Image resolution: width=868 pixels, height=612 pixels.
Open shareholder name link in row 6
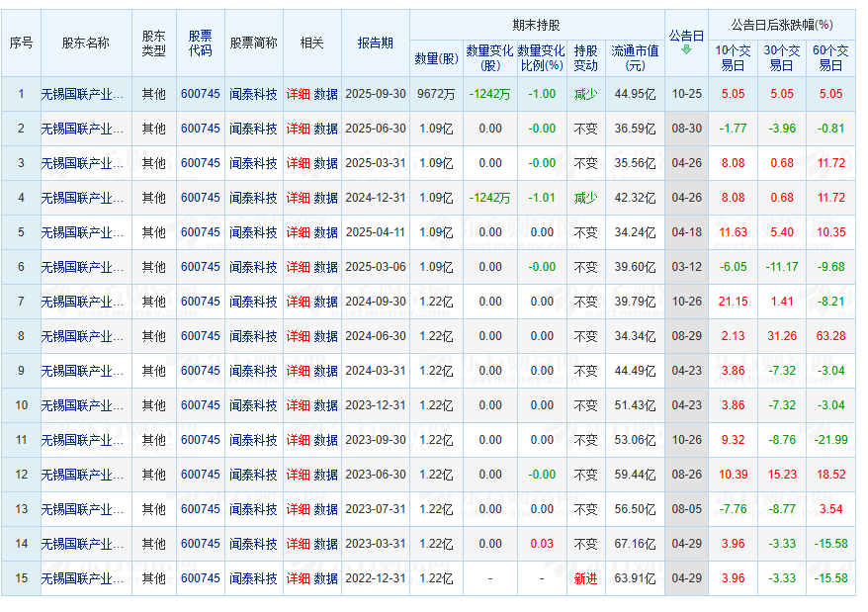(x=82, y=267)
